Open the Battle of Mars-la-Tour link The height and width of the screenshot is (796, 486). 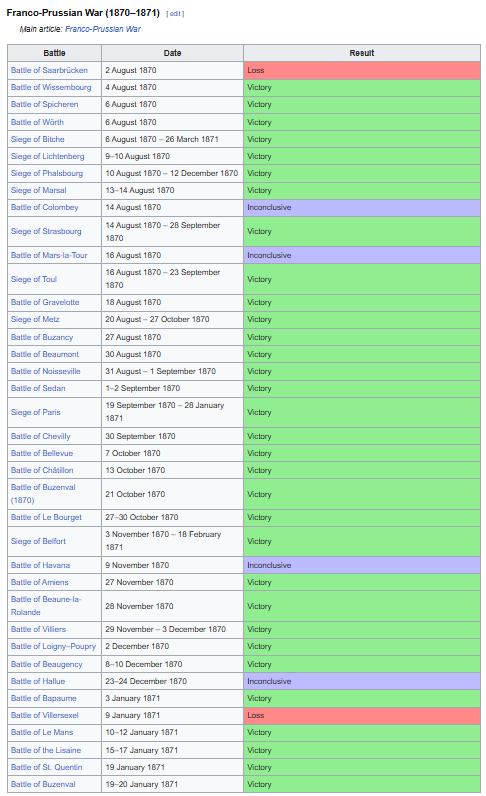click(49, 255)
